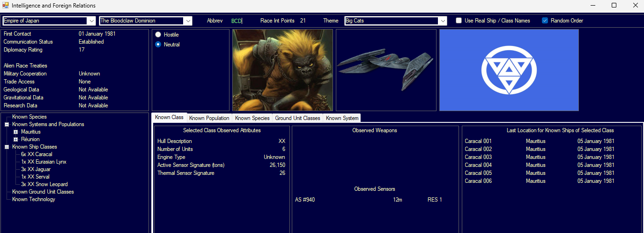This screenshot has width=644, height=233.
Task: Select the 3x XX Jaguar class
Action: (36, 169)
